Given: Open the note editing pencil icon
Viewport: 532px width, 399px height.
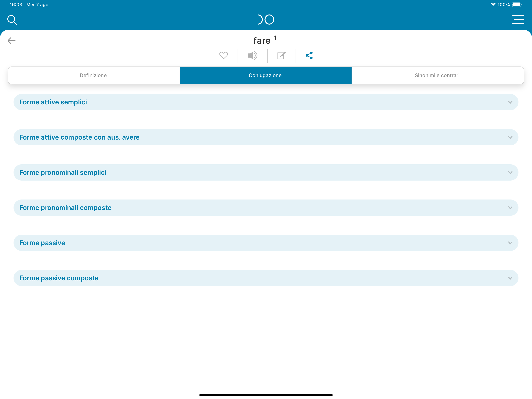Looking at the screenshot, I should 281,55.
